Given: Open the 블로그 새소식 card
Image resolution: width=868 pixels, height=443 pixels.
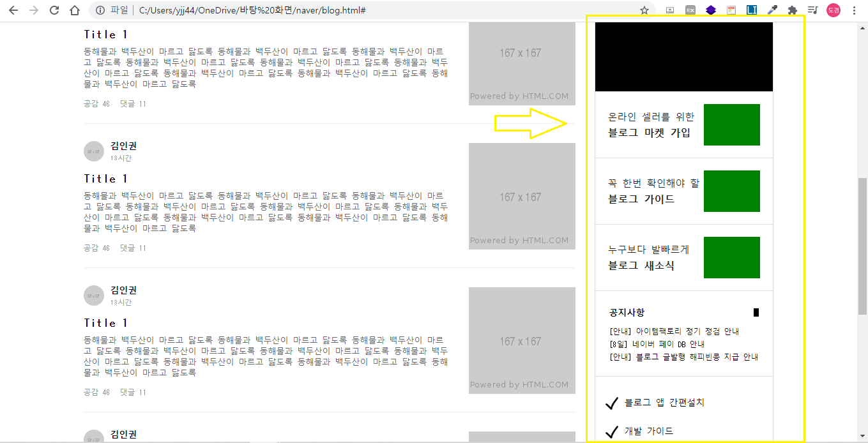Looking at the screenshot, I should pyautogui.click(x=684, y=258).
